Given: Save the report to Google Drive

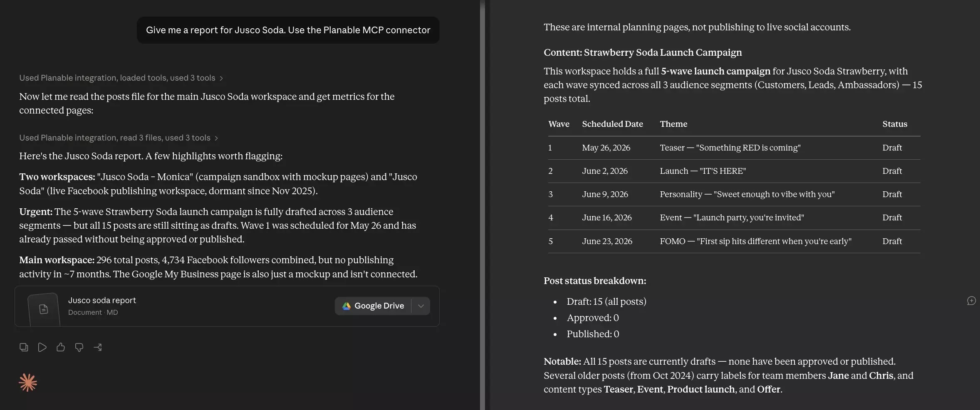Looking at the screenshot, I should pos(373,306).
